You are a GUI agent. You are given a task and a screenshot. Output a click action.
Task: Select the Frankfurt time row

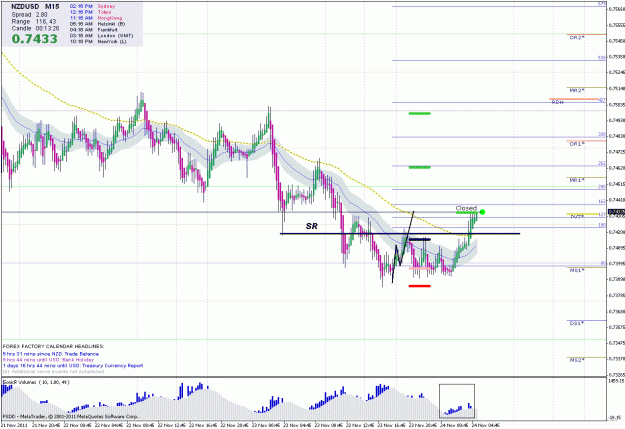tap(93, 30)
